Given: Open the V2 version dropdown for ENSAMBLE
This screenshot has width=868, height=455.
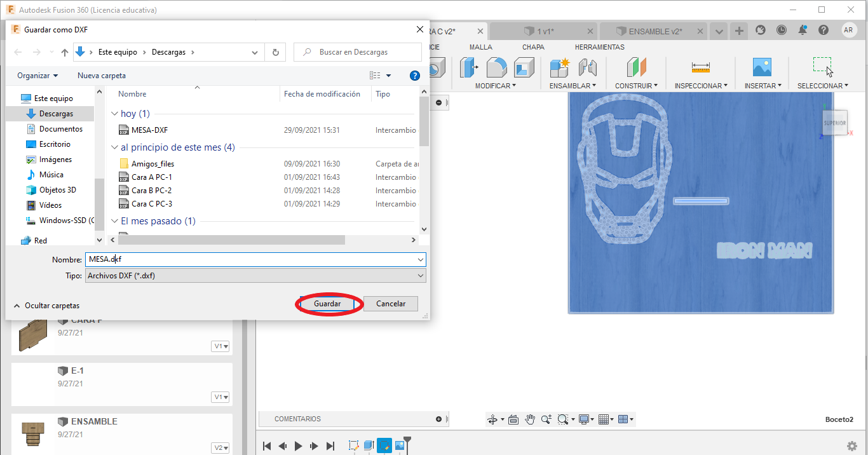Looking at the screenshot, I should coord(220,447).
